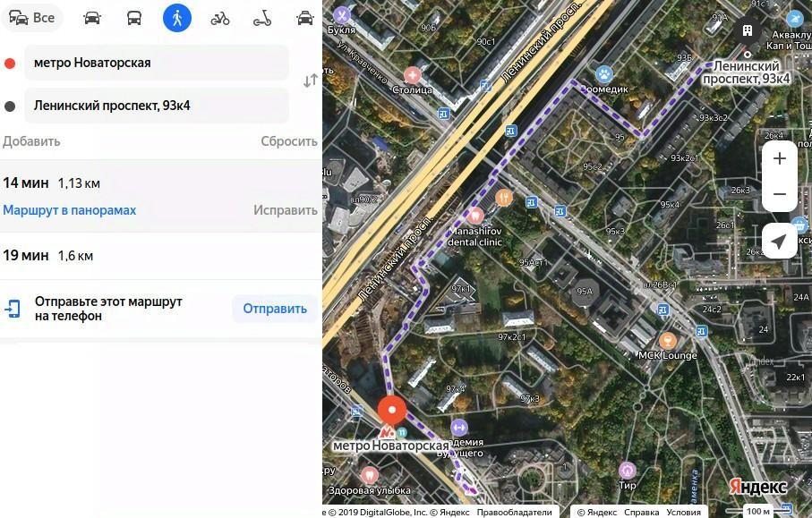Screen dimensions: 812x518
Task: Select the walking route mode
Action: 177,18
